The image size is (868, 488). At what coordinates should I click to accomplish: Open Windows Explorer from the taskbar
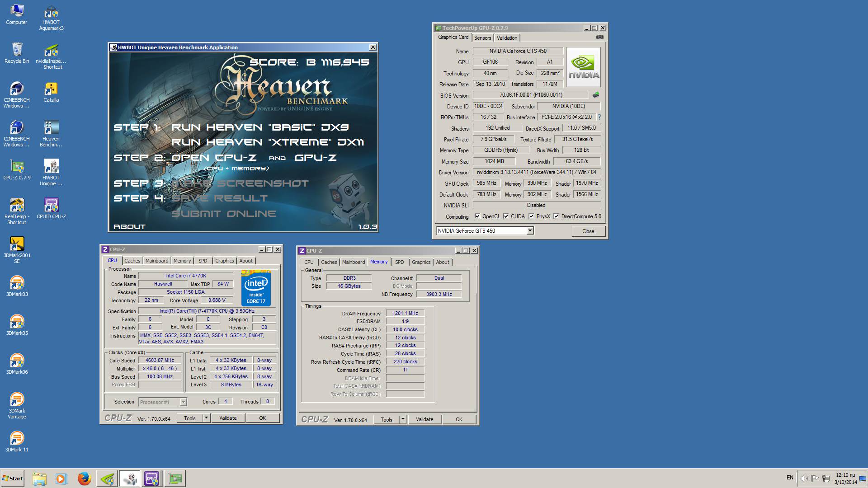[39, 479]
